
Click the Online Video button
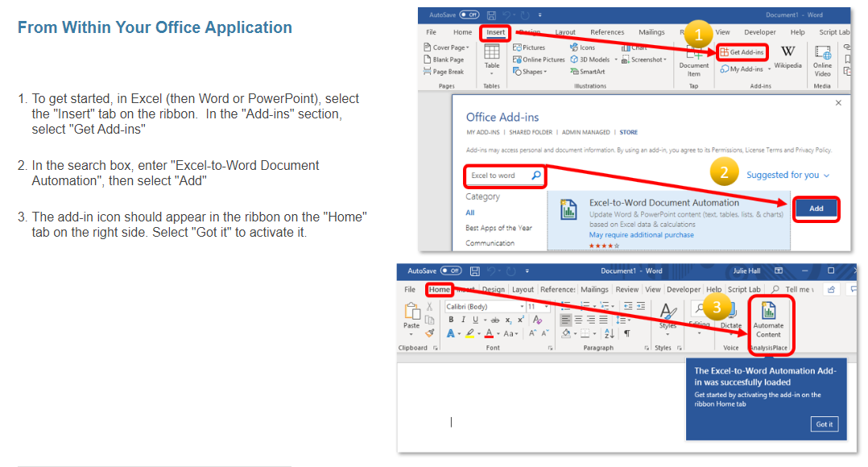[x=823, y=61]
